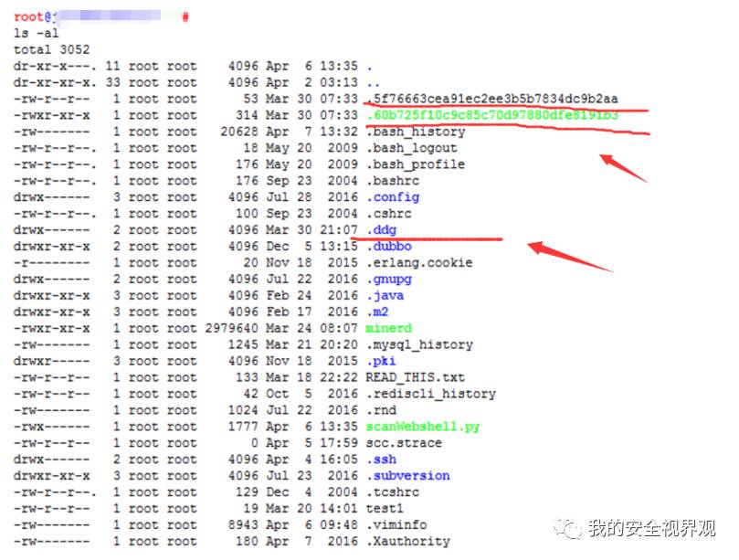Select the blue .java directory name
Image resolution: width=739 pixels, height=560 pixels.
pos(385,296)
